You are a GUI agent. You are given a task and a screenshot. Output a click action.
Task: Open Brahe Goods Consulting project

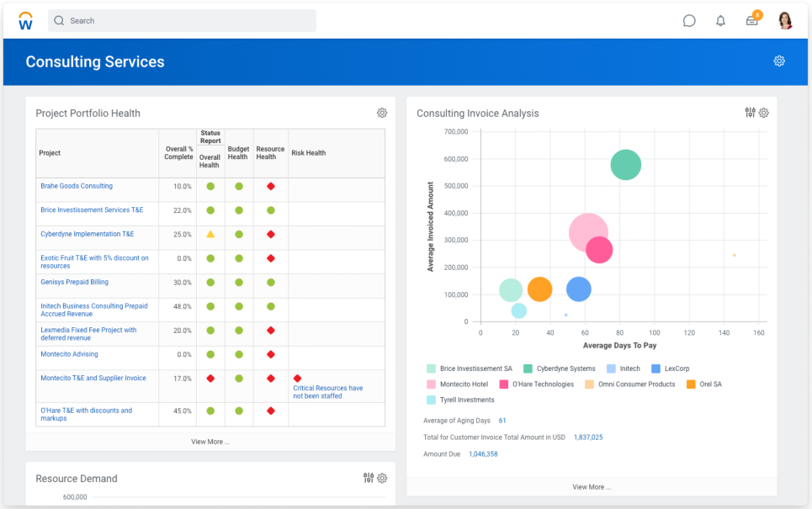tap(77, 186)
